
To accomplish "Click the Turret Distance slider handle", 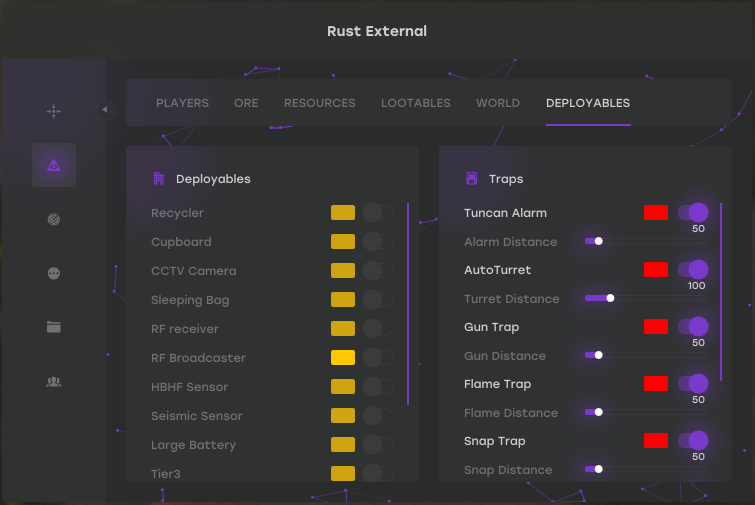I will (610, 298).
